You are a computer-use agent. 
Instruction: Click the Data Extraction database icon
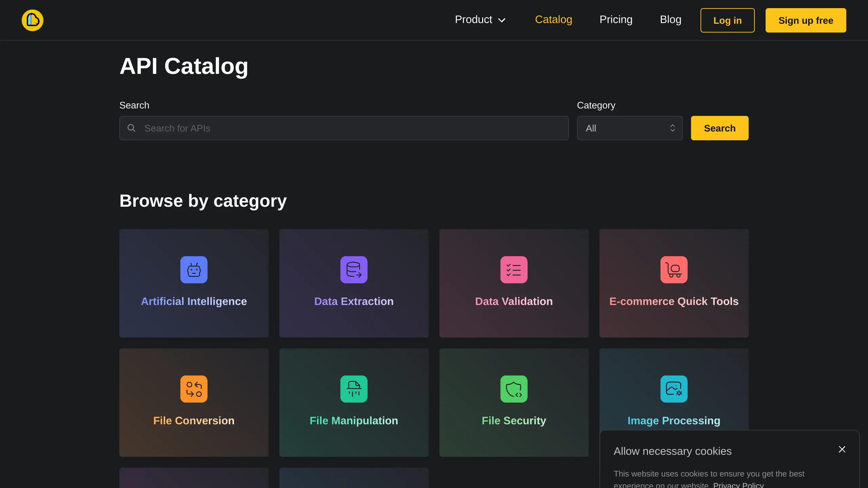[x=354, y=270]
